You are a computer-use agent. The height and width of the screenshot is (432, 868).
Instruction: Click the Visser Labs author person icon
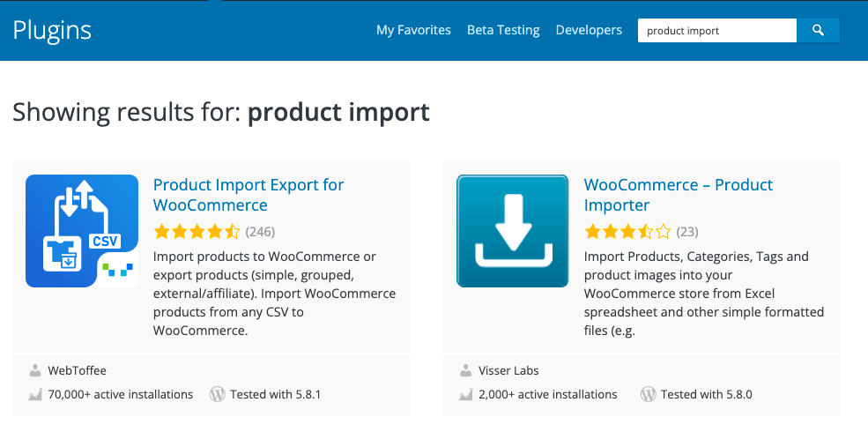coord(465,370)
